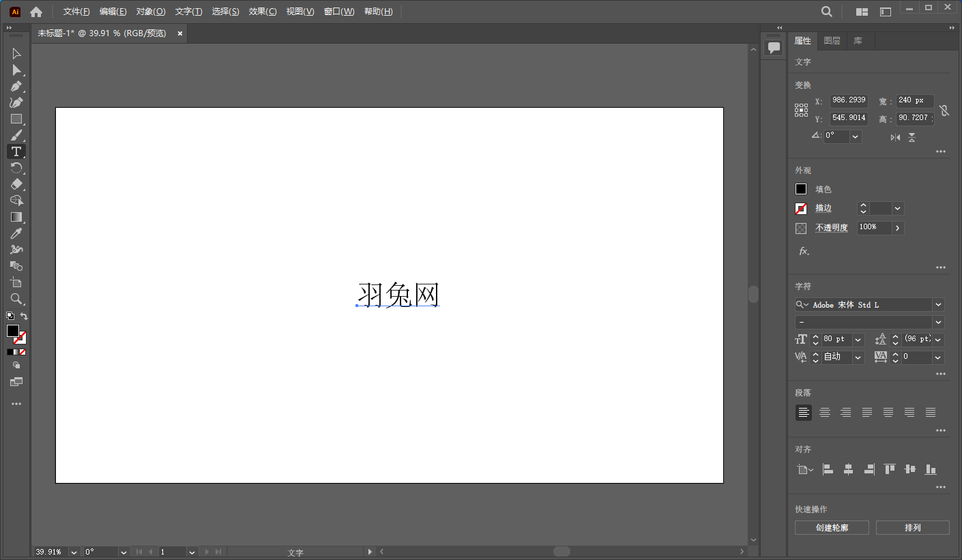Toggle underline on the 不透明度 link
The image size is (962, 560).
point(832,227)
